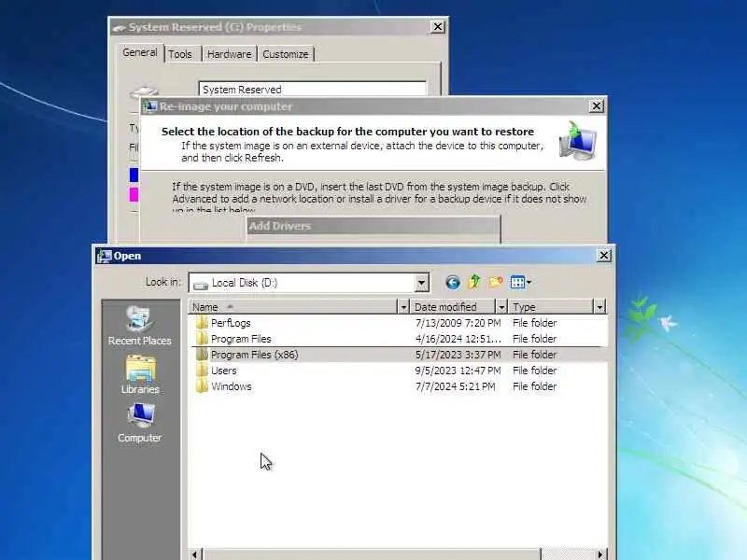Sort files by the Type column header

point(551,307)
